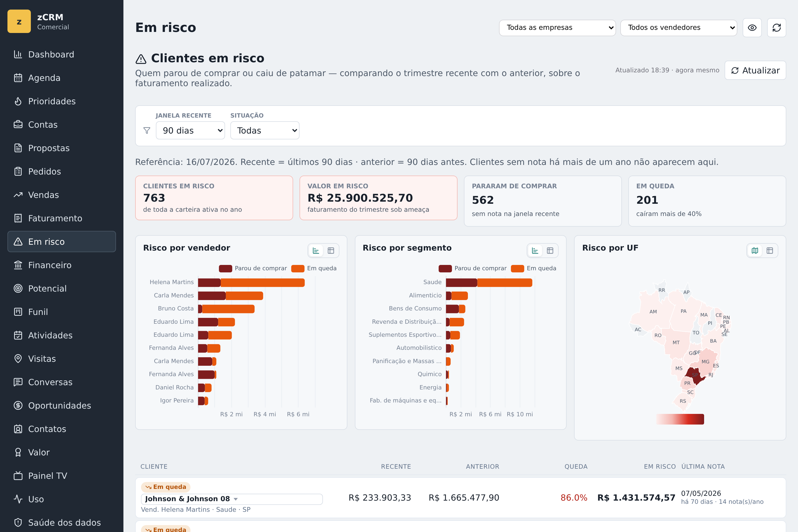Viewport: 798px width, 532px height.
Task: Navigate to Contas in the sidebar
Action: (61, 124)
